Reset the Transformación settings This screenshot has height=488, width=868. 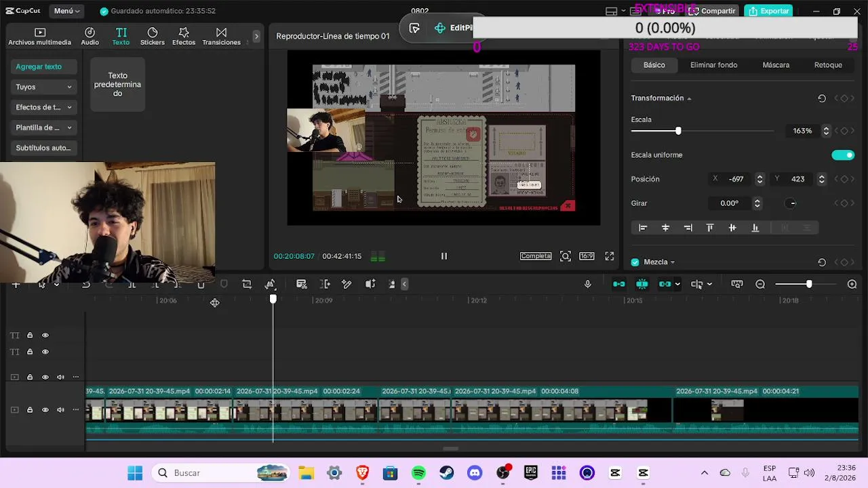[822, 98]
